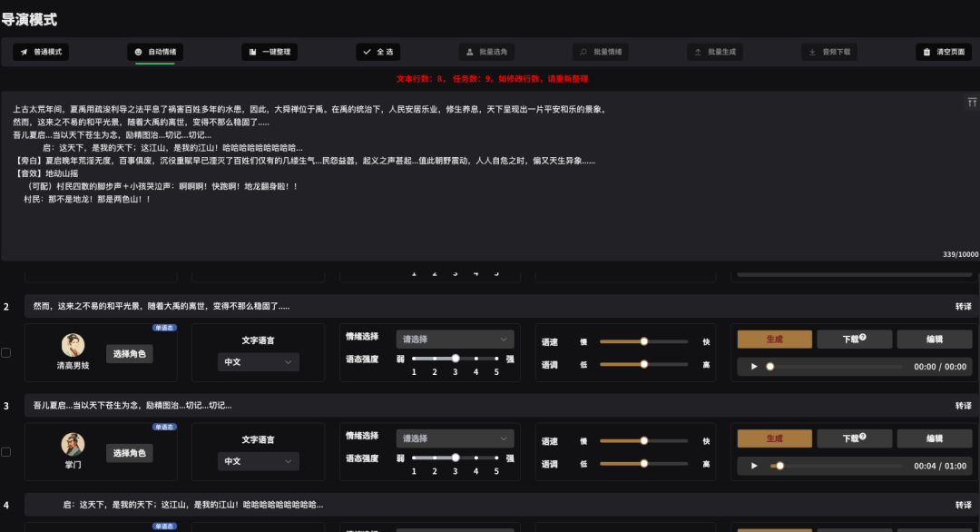
Task: Open the 文字语言 dropdown in row 3
Action: 258,461
